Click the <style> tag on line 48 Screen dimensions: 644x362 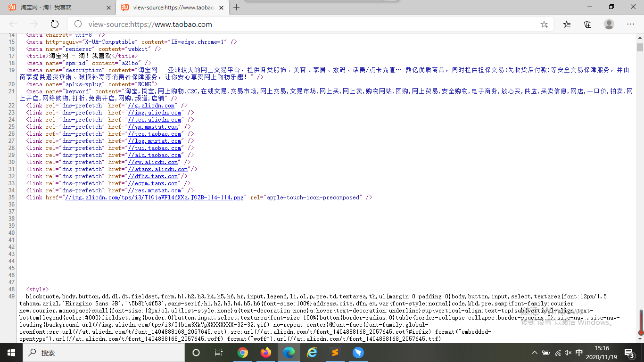(x=37, y=289)
